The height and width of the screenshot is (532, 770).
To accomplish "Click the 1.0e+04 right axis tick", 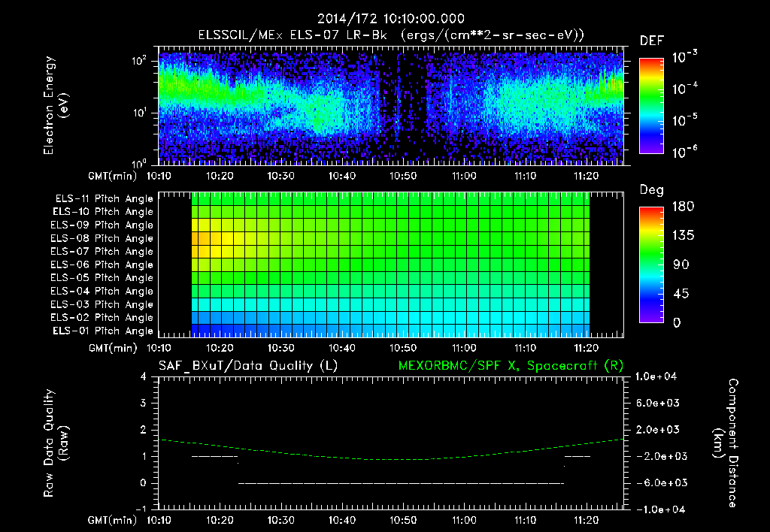I will [x=656, y=377].
